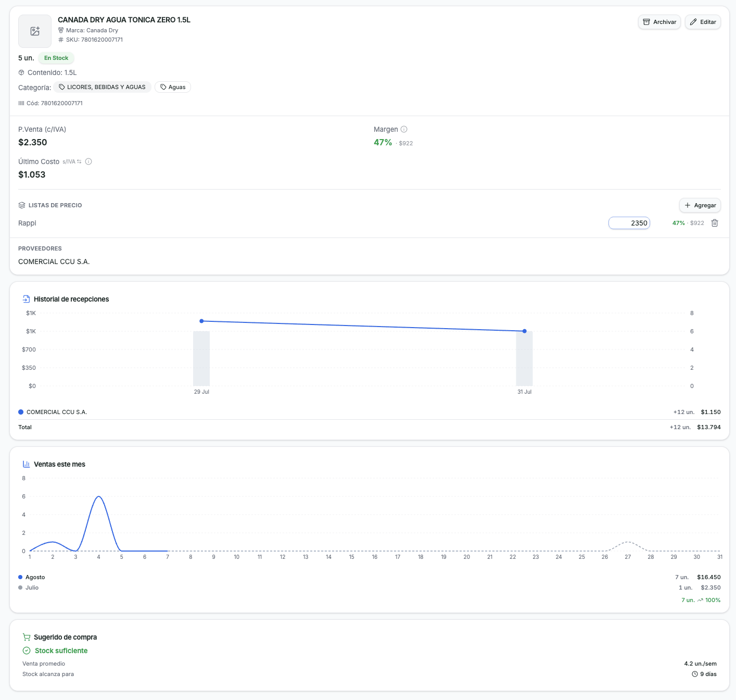Click the 47% margin value in green

point(383,142)
